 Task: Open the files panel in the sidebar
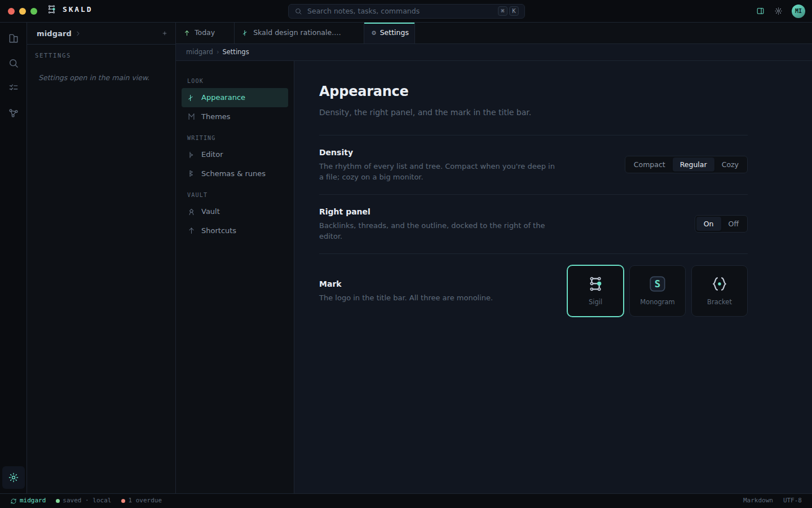point(14,38)
